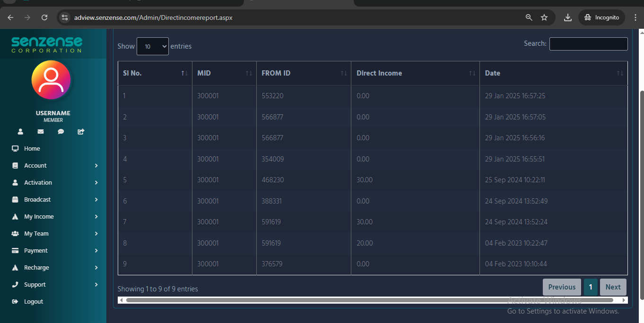Select FROM ID cell 553220
This screenshot has width=644, height=323.
(x=272, y=96)
